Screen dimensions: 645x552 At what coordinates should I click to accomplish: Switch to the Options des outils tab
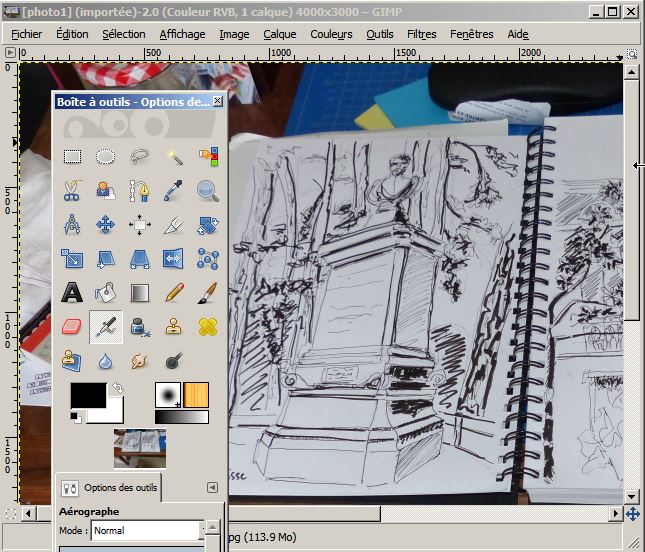(x=109, y=488)
